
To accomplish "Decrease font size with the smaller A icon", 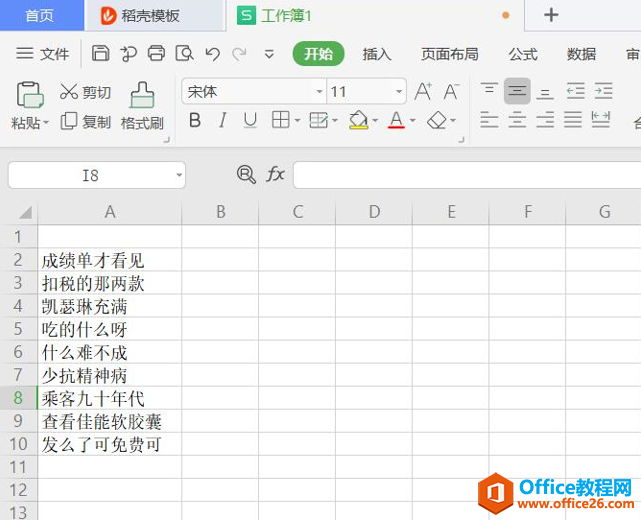I will (451, 91).
